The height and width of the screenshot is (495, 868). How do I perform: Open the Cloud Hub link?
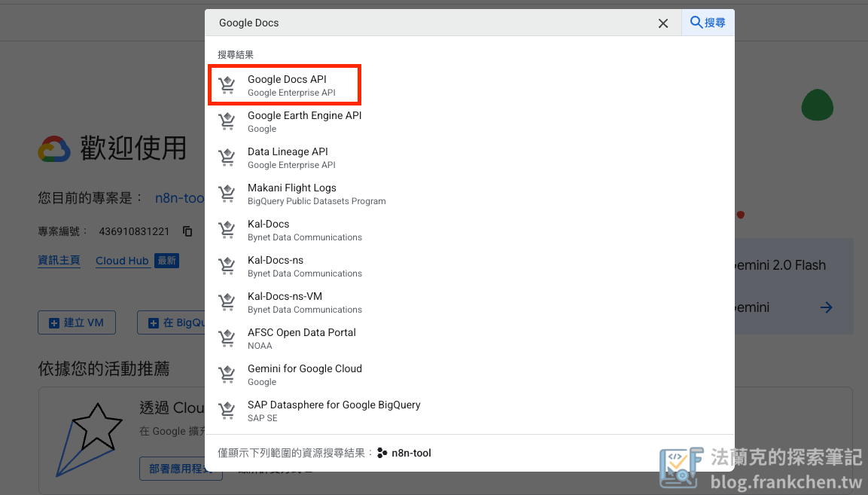point(123,261)
